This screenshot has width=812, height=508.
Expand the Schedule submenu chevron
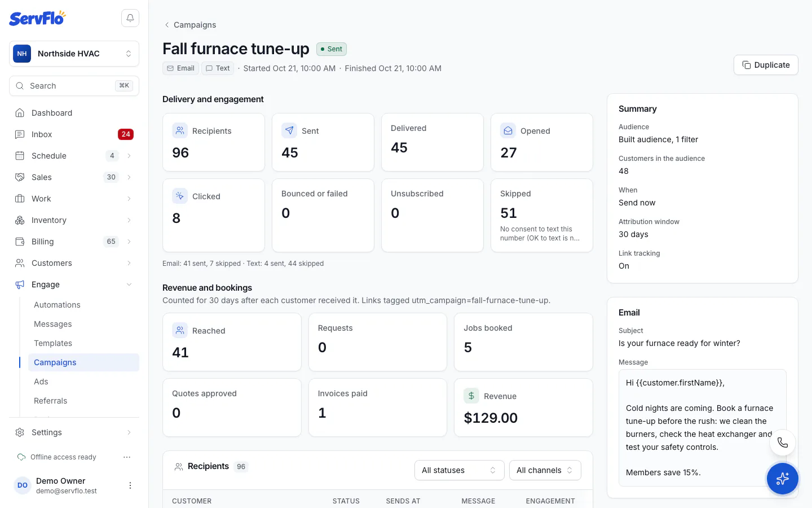point(129,156)
